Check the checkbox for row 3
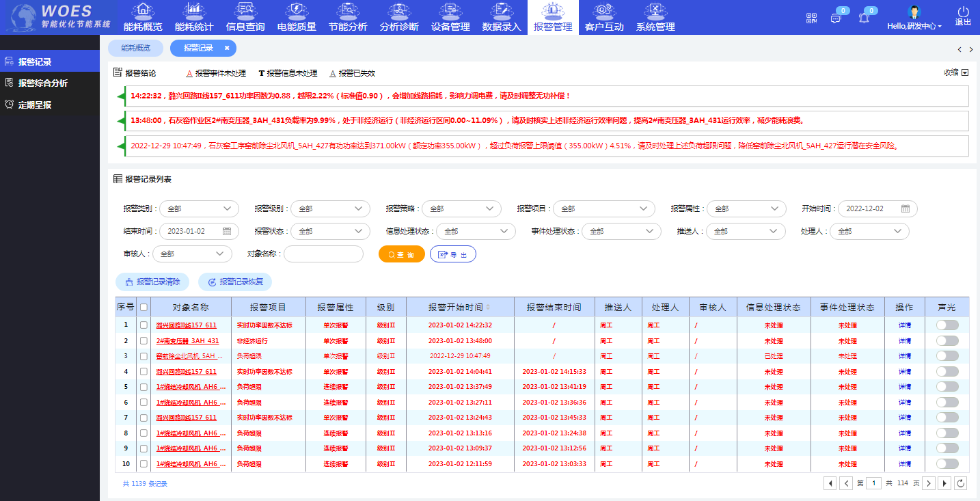The height and width of the screenshot is (501, 980). [x=144, y=356]
